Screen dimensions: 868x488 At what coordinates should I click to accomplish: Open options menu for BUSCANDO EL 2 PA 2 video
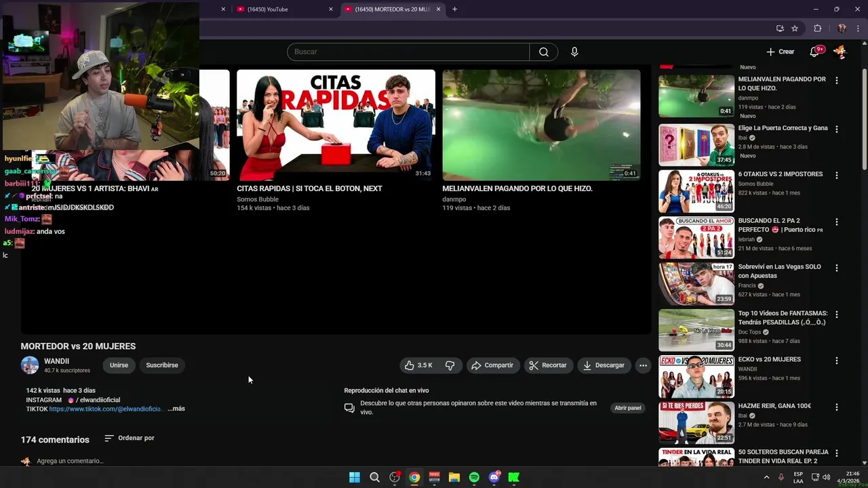[837, 222]
